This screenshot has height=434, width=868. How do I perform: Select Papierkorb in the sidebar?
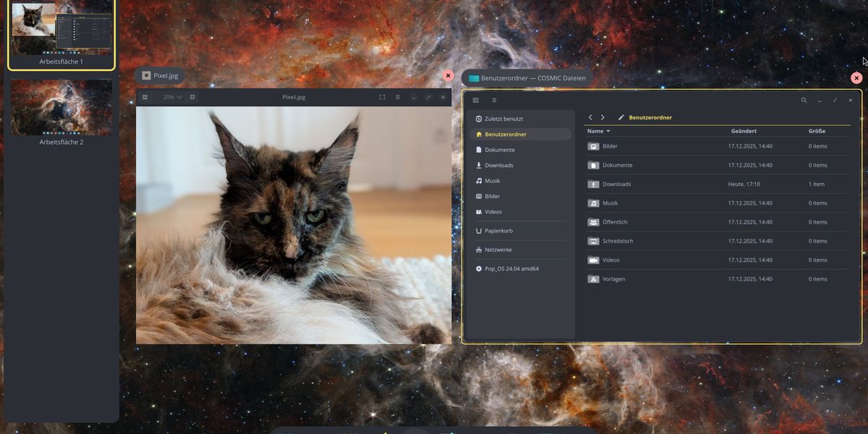coord(498,231)
